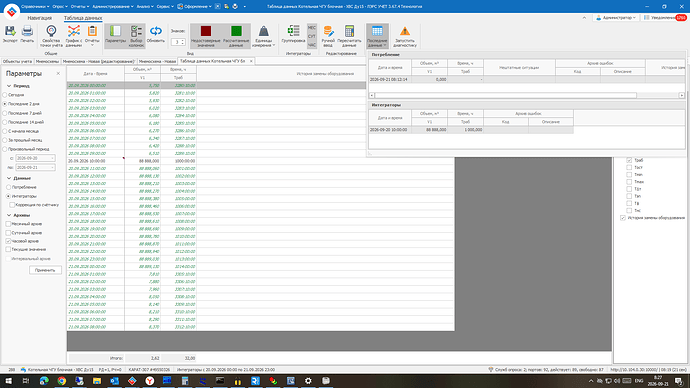690x388 pixels.
Task: Switch to Мнемосхемы document tab
Action: pos(47,62)
